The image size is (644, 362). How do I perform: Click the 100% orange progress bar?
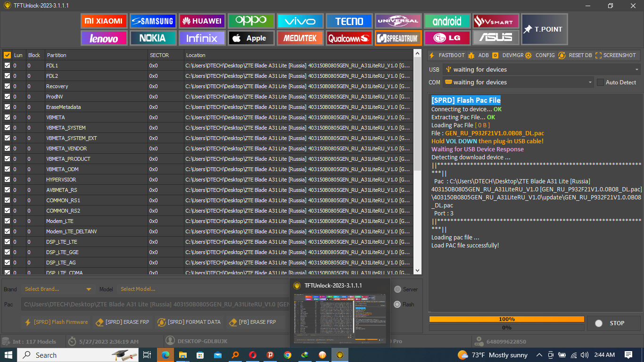(507, 319)
